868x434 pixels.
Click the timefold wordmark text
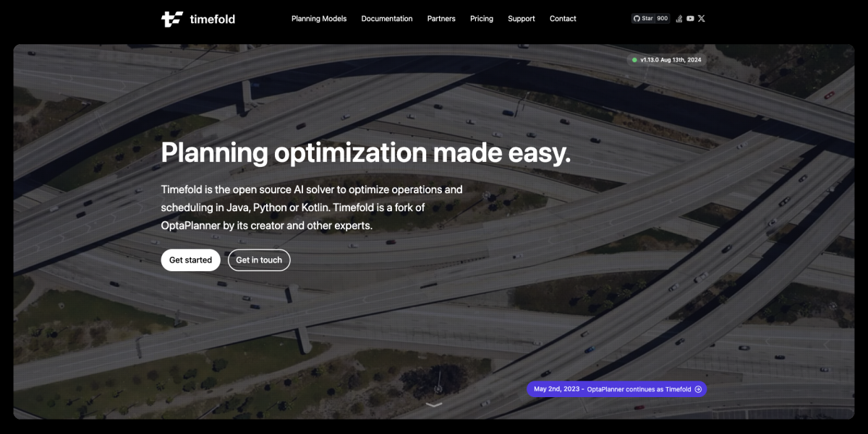coord(212,20)
